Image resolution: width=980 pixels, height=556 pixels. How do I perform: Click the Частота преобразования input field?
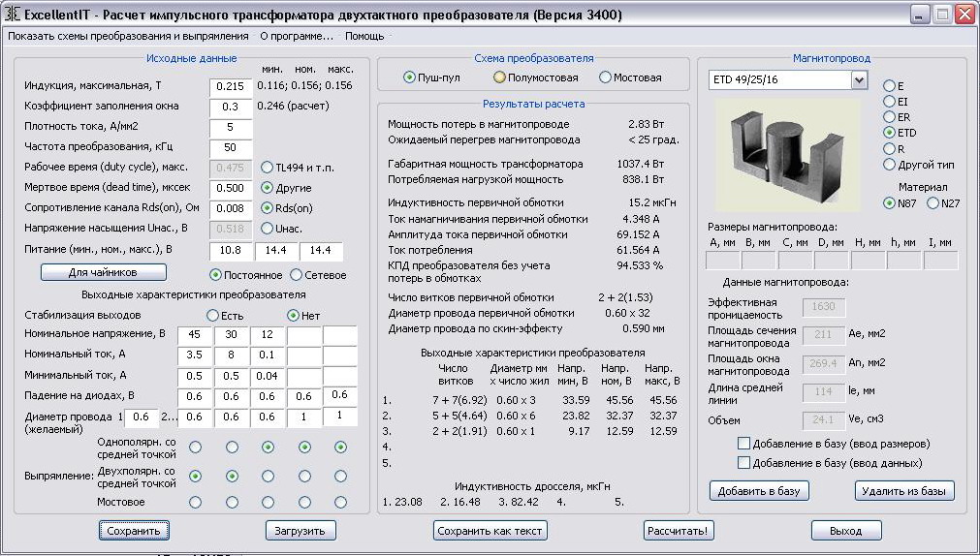231,147
